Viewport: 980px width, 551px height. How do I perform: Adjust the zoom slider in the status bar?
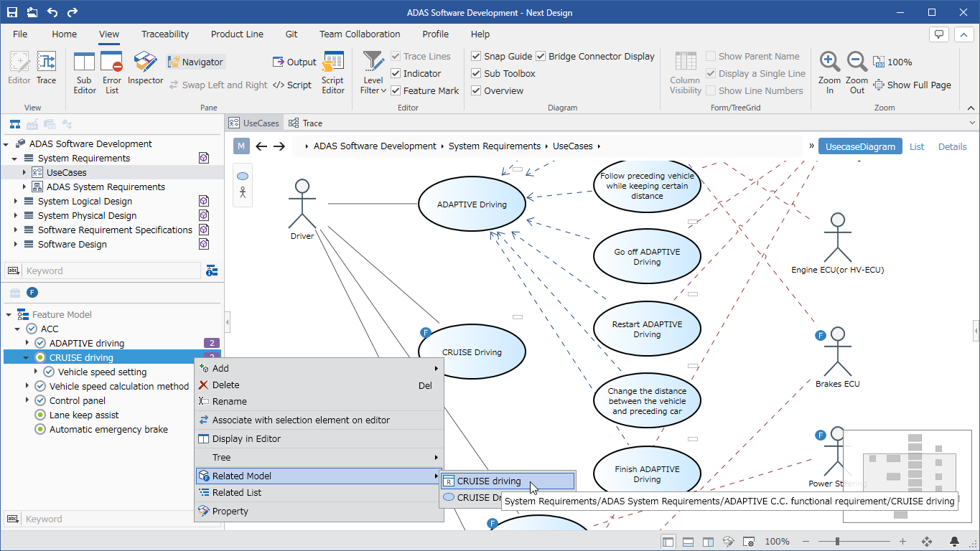(837, 542)
